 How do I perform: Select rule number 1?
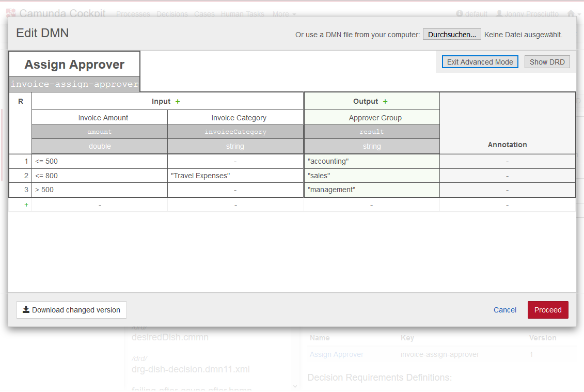[x=21, y=161]
